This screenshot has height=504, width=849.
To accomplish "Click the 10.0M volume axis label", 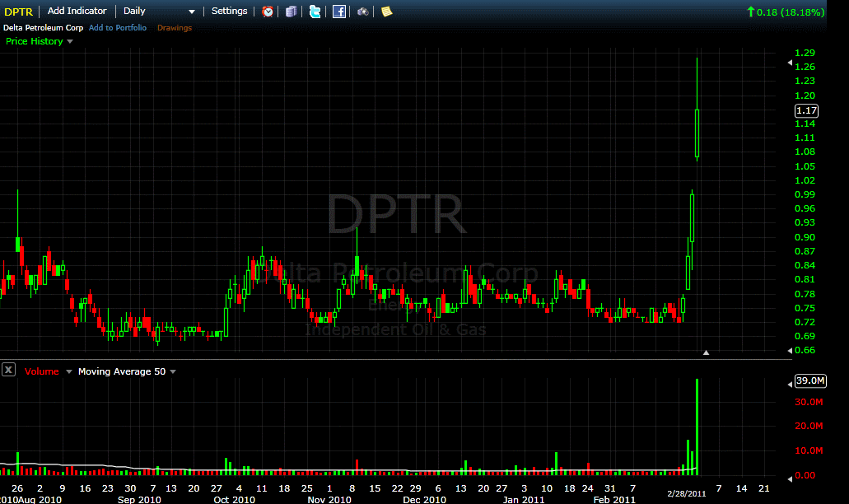I will (x=809, y=450).
